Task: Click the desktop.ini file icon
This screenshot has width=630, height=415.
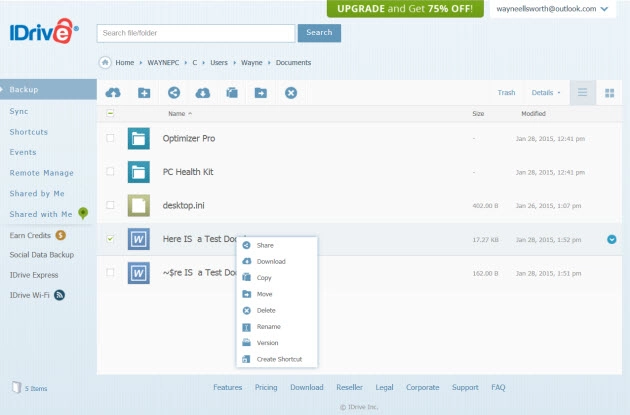Action: click(x=139, y=205)
